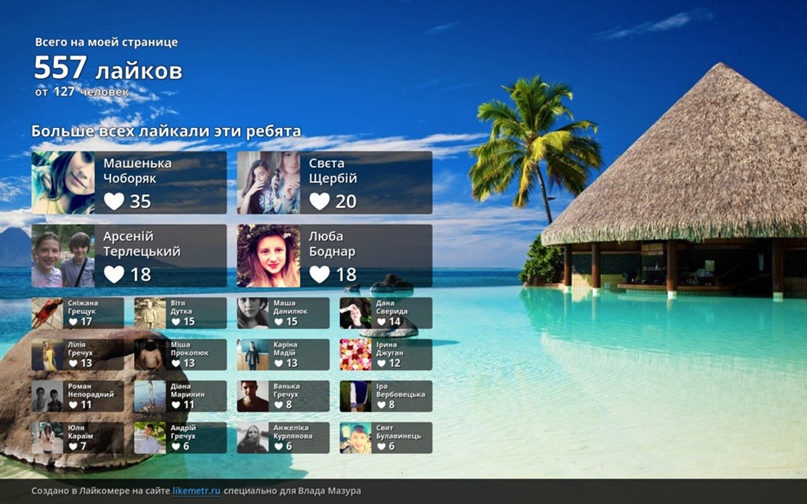Click the small heart next to Сніжана Грещук
Viewport: 807px width, 504px height.
point(73,322)
